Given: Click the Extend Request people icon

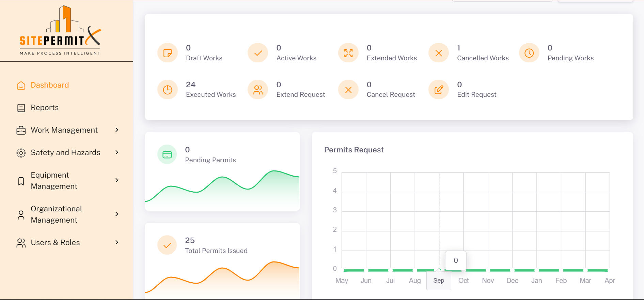Looking at the screenshot, I should [x=258, y=90].
